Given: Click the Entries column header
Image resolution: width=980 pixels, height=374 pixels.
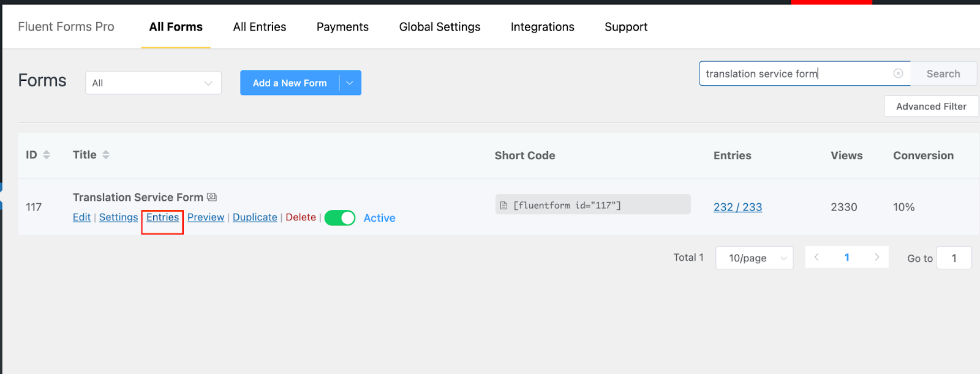Looking at the screenshot, I should tap(733, 155).
